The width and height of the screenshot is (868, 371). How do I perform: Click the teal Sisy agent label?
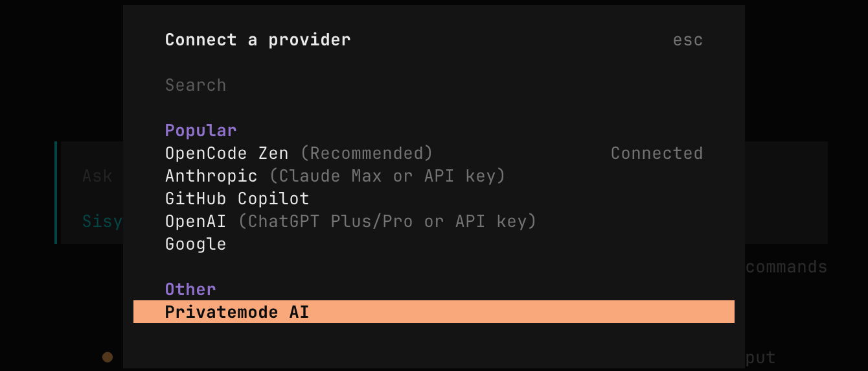pos(102,221)
